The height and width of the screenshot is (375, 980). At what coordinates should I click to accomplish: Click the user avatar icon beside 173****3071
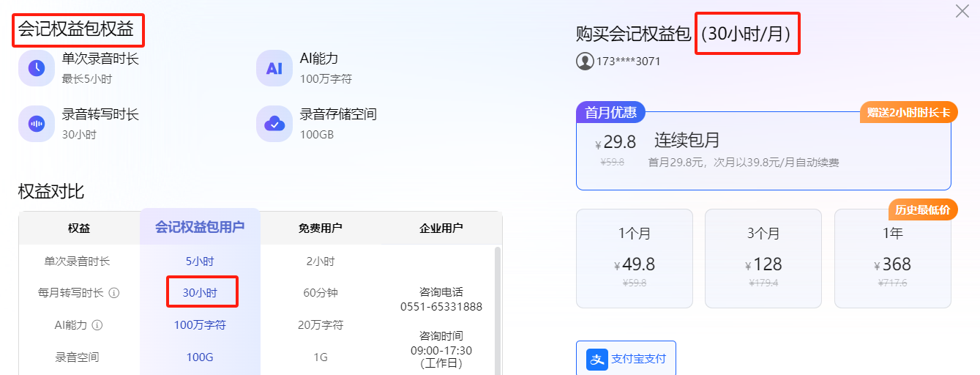point(585,61)
